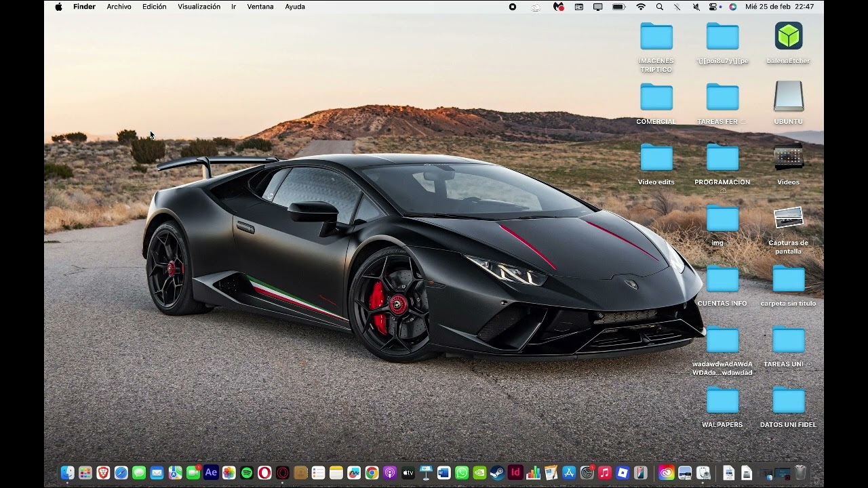Open Freeform from the dock

point(354,472)
